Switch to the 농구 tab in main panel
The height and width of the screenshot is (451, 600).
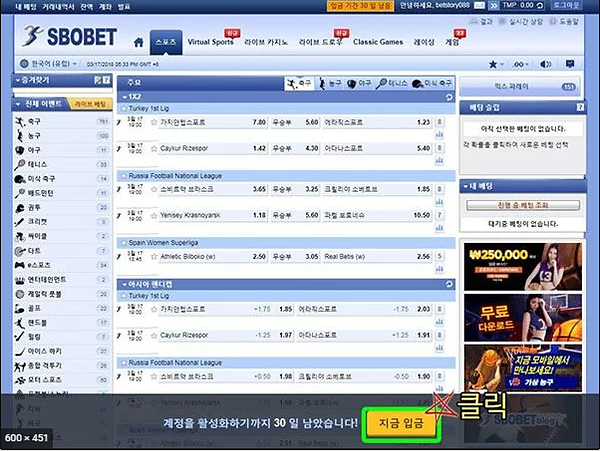(x=331, y=83)
